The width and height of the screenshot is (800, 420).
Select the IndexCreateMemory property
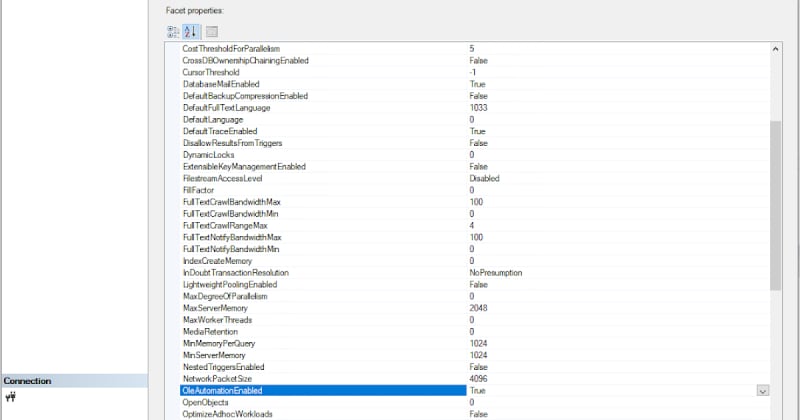click(217, 261)
